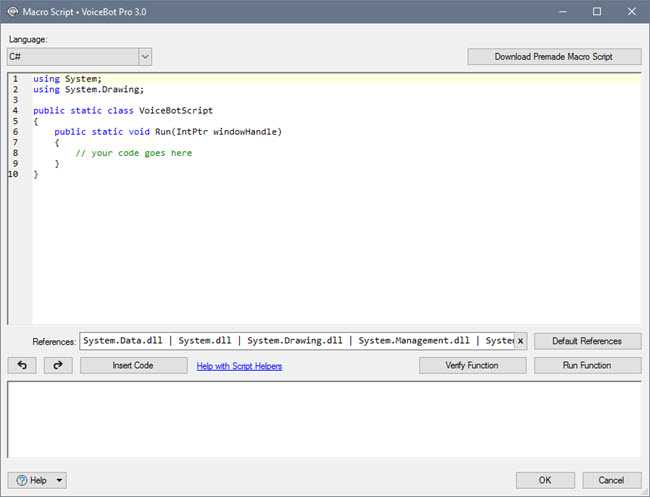The width and height of the screenshot is (650, 497).
Task: Click the empty output pane below buttons
Action: coord(325,419)
